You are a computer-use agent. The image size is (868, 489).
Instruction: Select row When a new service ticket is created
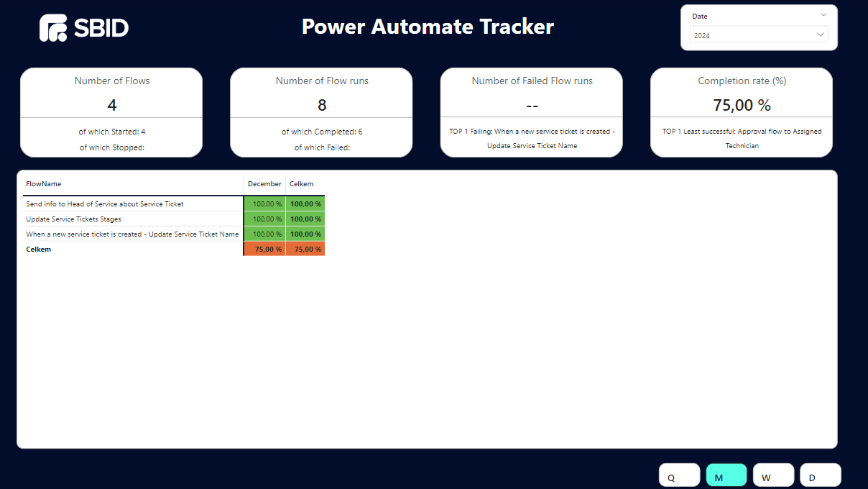click(x=132, y=234)
